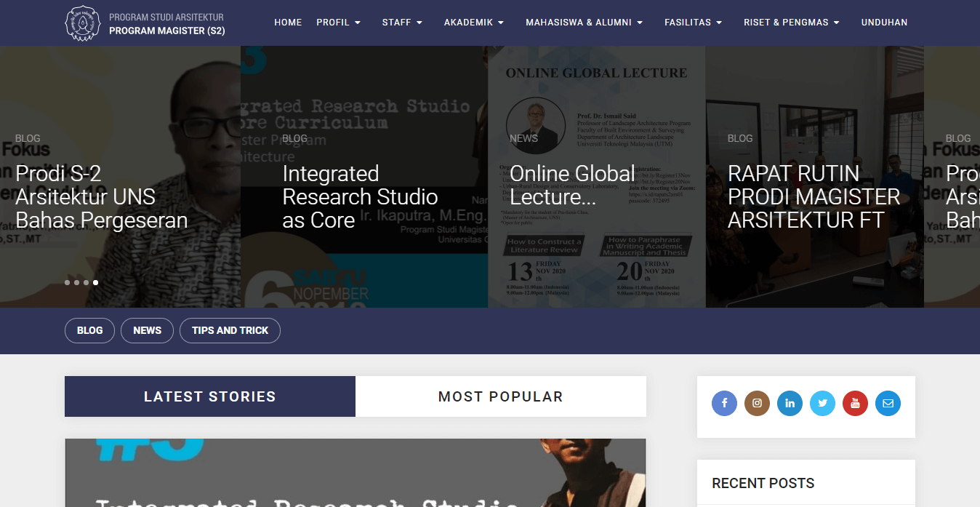This screenshot has width=980, height=507.
Task: Open the Twitter social icon
Action: click(822, 403)
